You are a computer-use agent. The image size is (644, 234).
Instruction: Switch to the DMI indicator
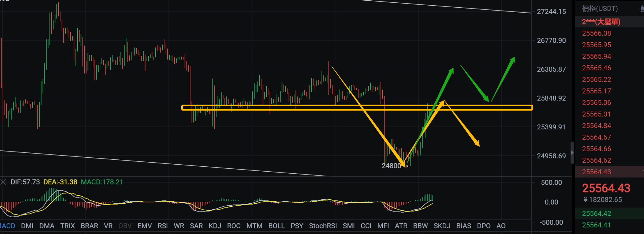(27, 226)
